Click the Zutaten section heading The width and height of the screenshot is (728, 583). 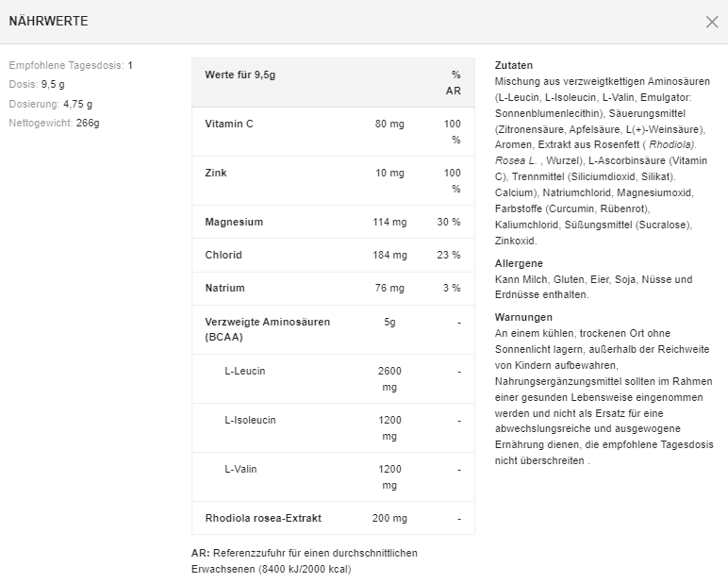point(514,65)
